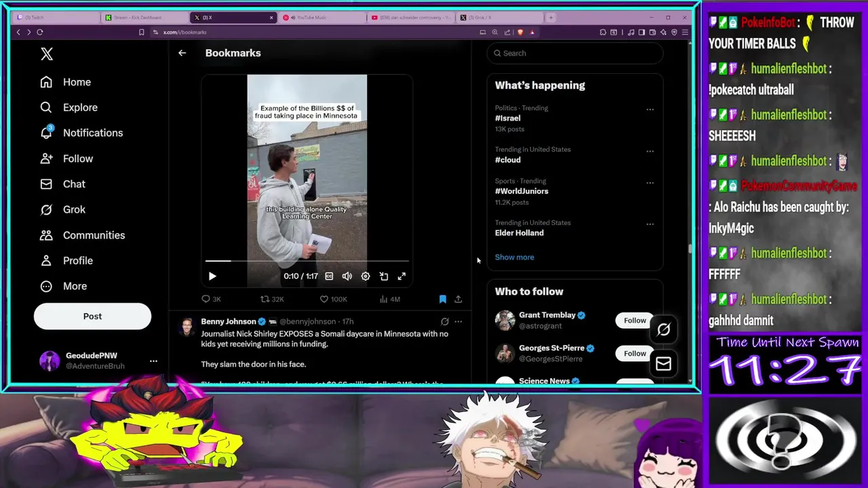Close the active X tab
This screenshot has height=488, width=868.
coord(271,18)
